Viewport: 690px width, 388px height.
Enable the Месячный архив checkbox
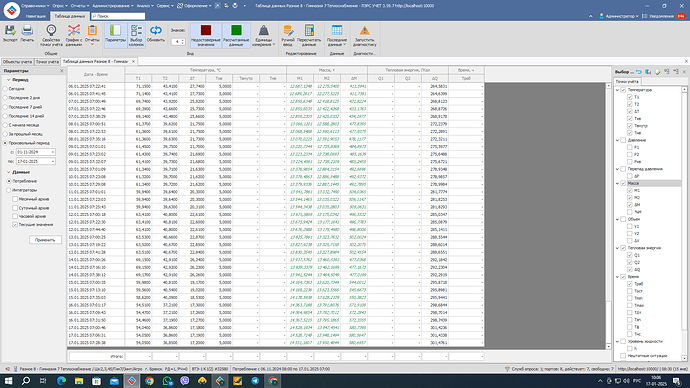click(15, 199)
